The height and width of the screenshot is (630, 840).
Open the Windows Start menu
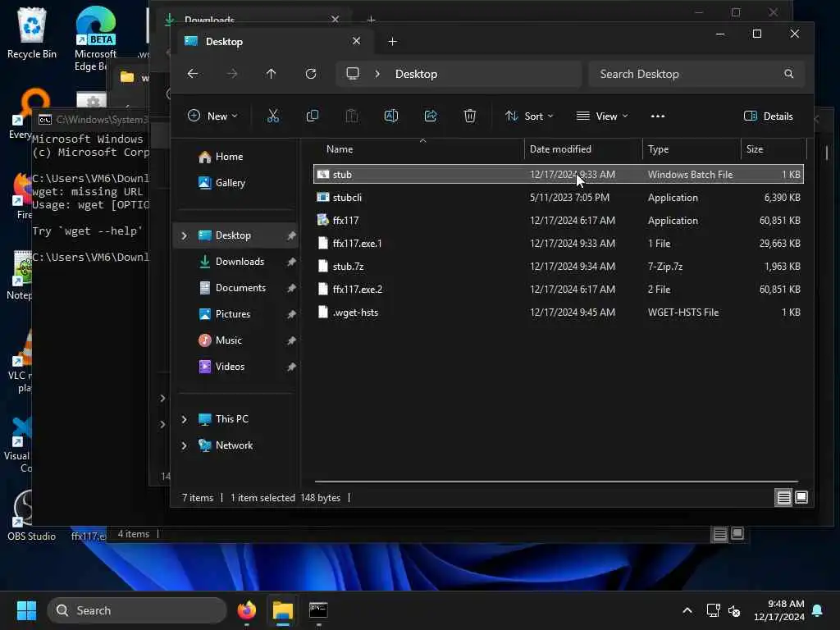point(26,610)
